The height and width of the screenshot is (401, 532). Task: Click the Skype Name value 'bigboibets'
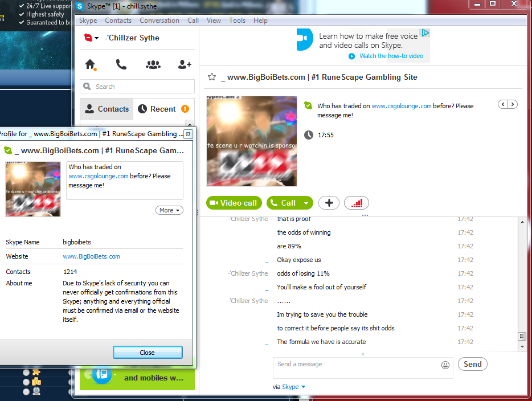click(77, 242)
